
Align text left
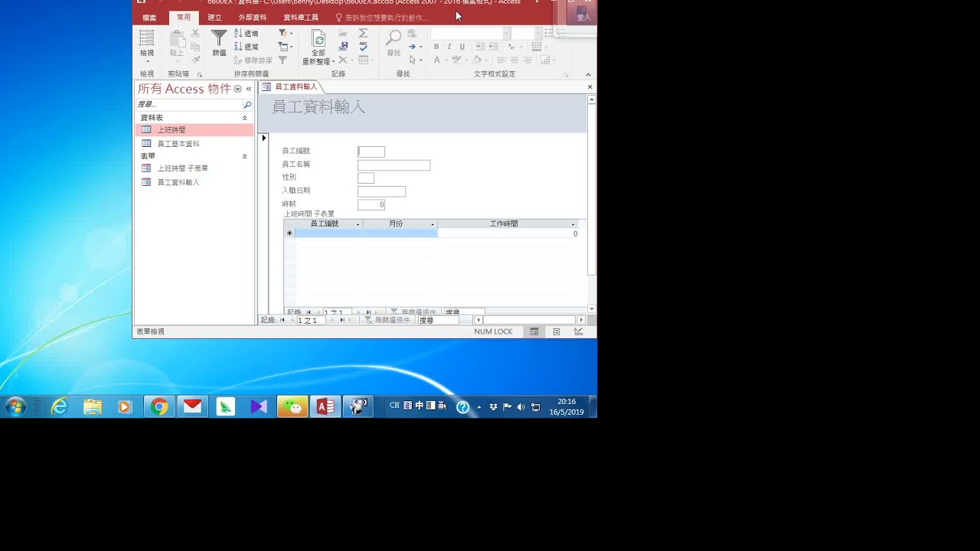(x=501, y=60)
